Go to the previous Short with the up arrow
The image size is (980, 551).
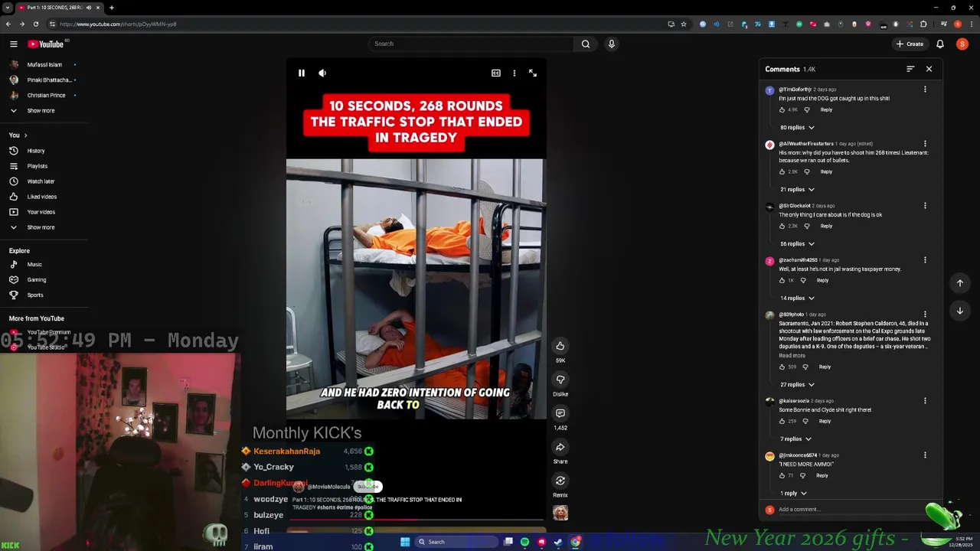960,283
